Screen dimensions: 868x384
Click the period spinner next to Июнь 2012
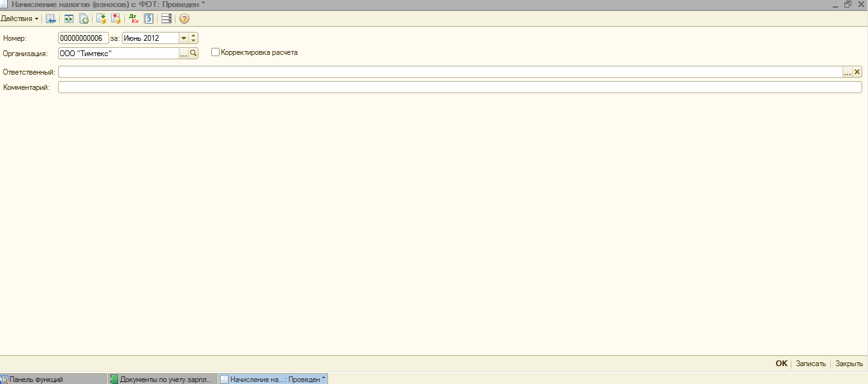pos(194,38)
